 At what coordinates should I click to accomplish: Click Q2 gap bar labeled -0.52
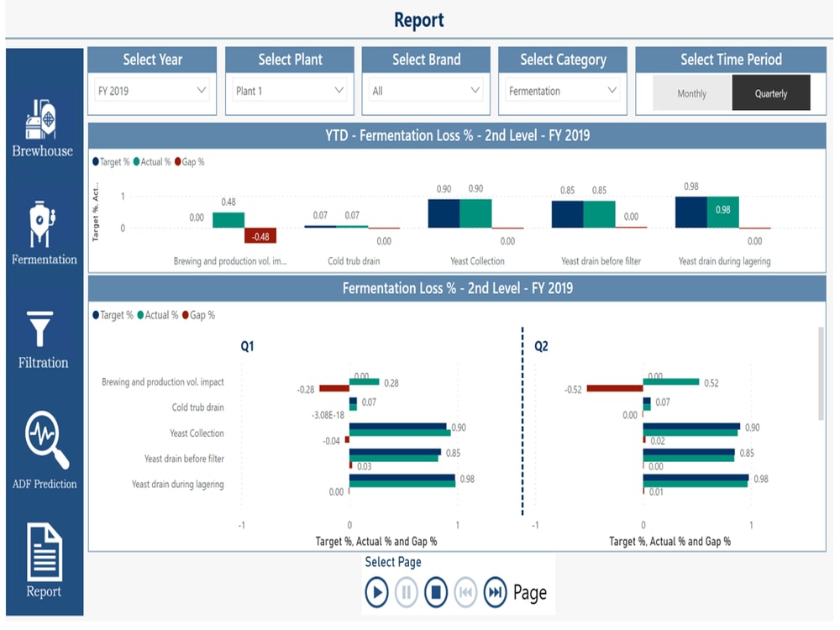(x=615, y=388)
